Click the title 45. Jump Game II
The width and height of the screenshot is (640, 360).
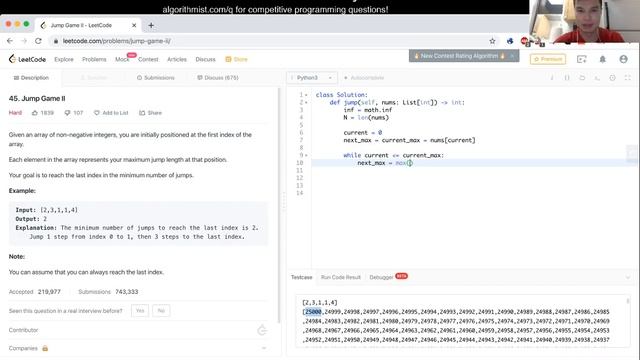[x=37, y=98]
